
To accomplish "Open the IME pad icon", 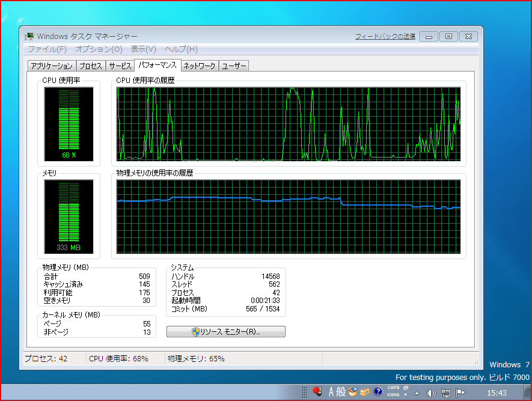I will click(x=353, y=392).
